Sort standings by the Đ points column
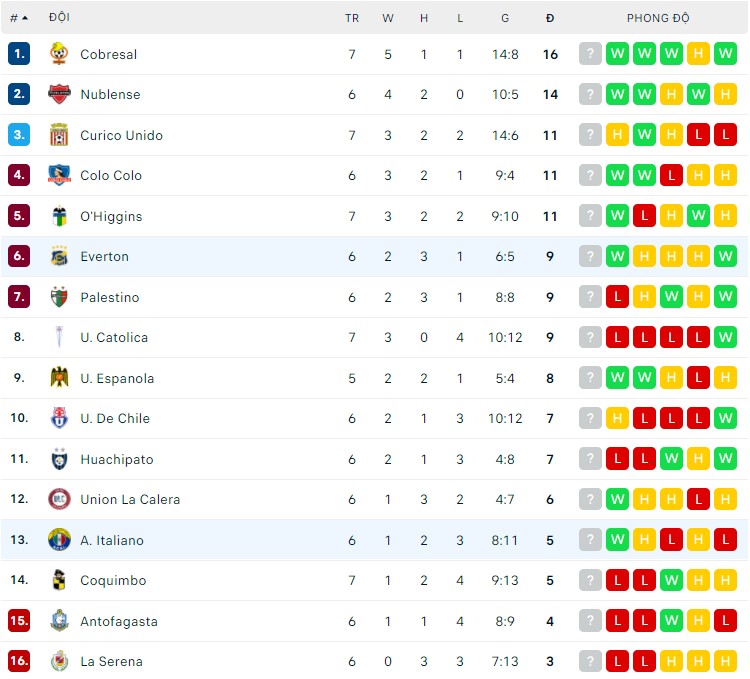Viewport: 750px width, 679px height. (550, 18)
